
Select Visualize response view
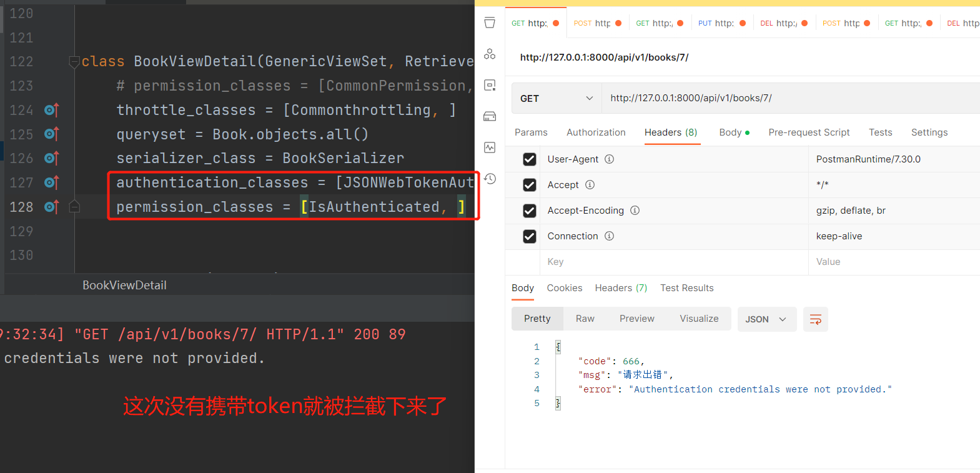tap(699, 319)
